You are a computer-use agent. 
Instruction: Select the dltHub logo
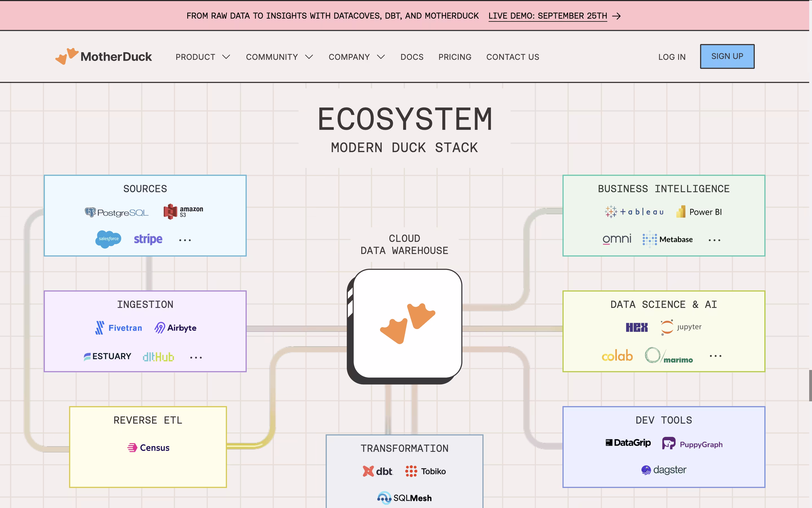click(158, 356)
